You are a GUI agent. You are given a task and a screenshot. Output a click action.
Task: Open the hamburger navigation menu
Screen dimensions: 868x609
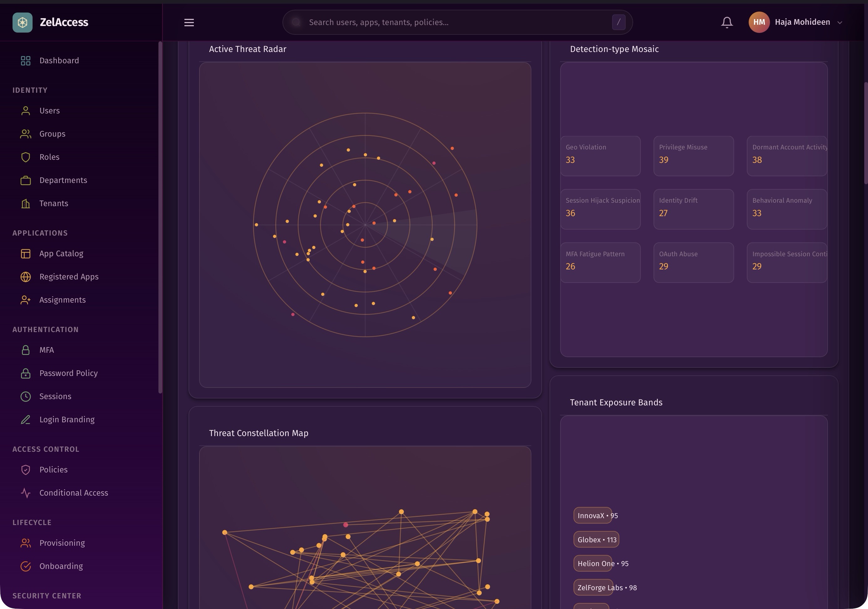pyautogui.click(x=189, y=22)
